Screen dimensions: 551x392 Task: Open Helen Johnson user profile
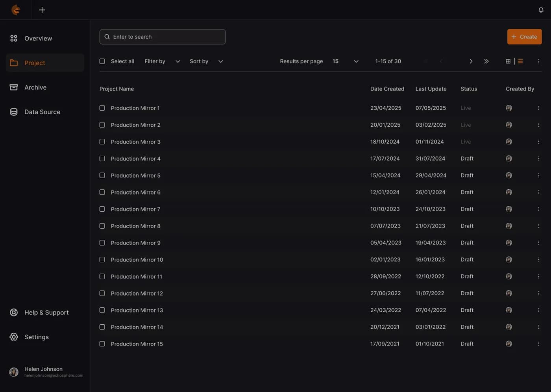[x=46, y=372]
